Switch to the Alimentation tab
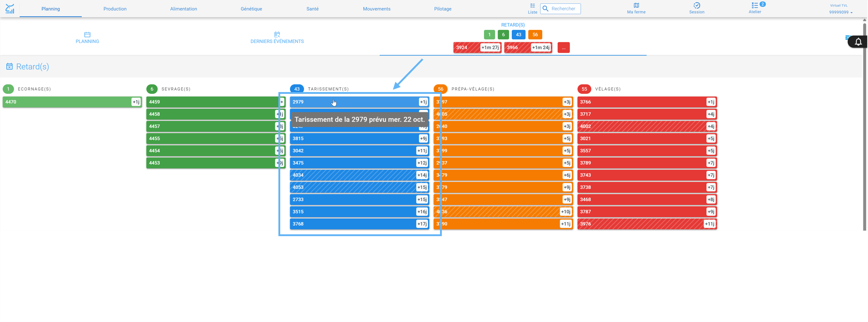Screen dimensions: 868x322 tap(183, 9)
